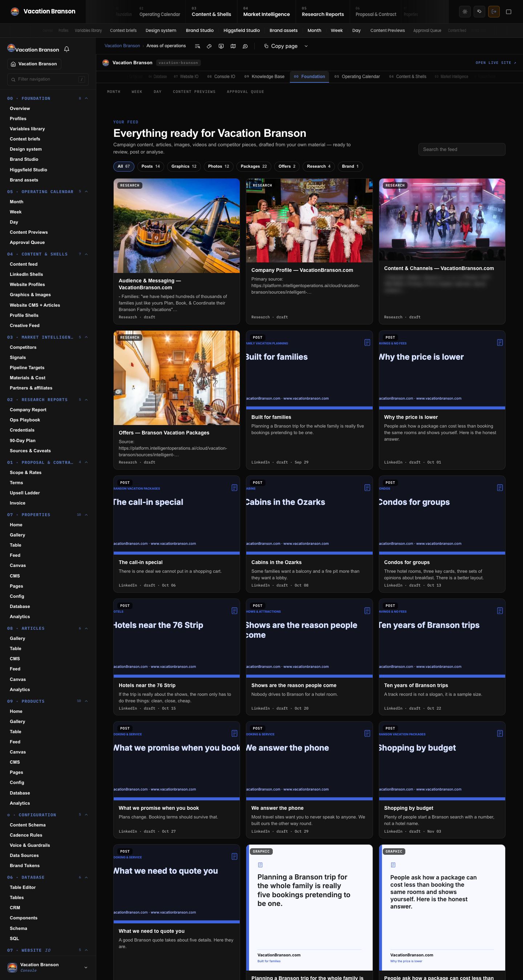Open the notifications bell icon
Image resolution: width=523 pixels, height=980 pixels.
tap(66, 49)
